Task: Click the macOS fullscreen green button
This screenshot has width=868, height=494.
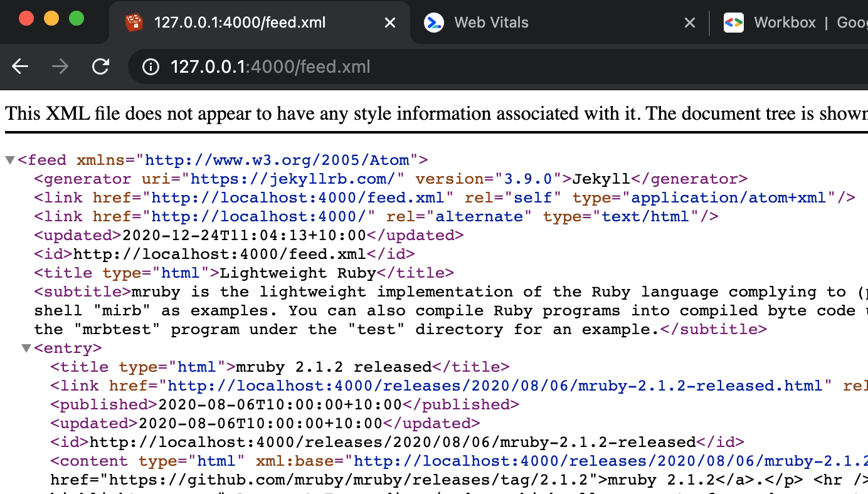Action: tap(77, 18)
